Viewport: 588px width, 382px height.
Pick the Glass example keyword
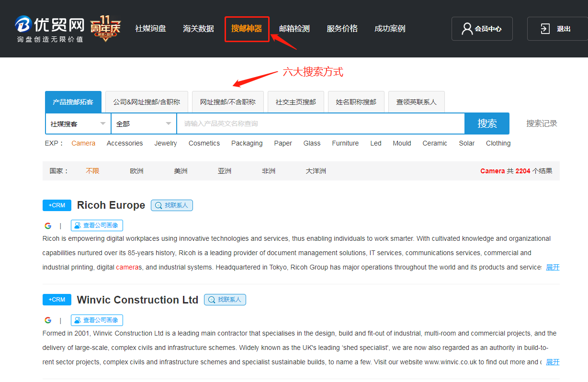(x=312, y=143)
